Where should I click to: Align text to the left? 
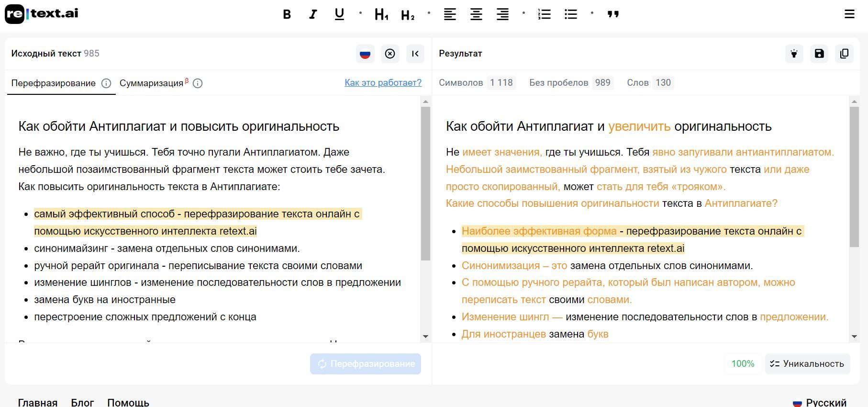click(450, 14)
